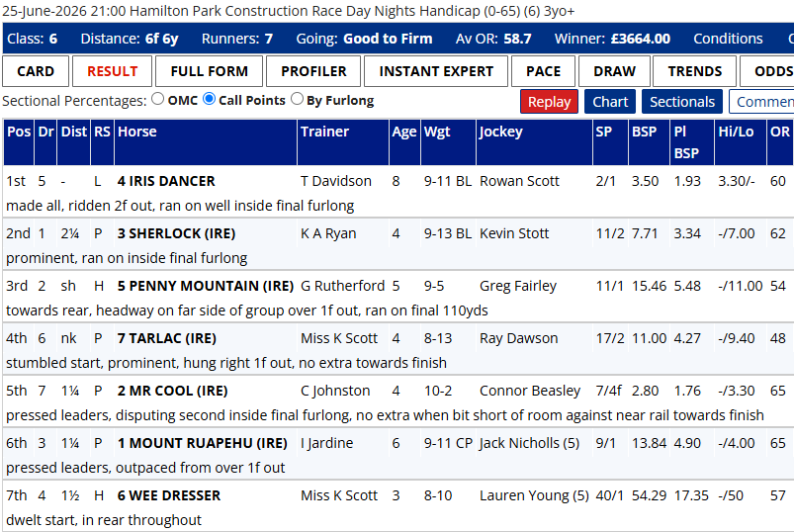The image size is (794, 532).
Task: Click jockey Kevin Stott
Action: 514,233
